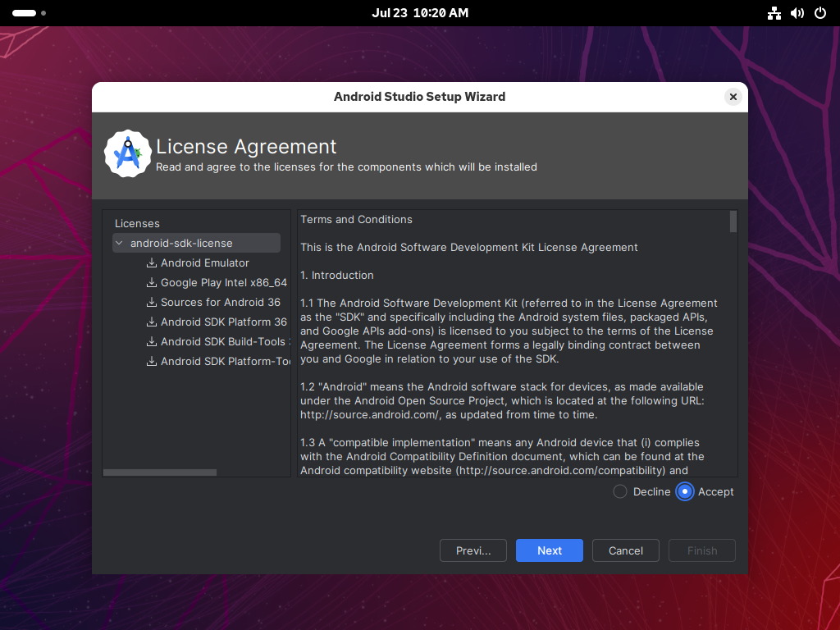This screenshot has width=840, height=630.
Task: Select Google Play Intel x86_64 entry
Action: [x=224, y=283]
